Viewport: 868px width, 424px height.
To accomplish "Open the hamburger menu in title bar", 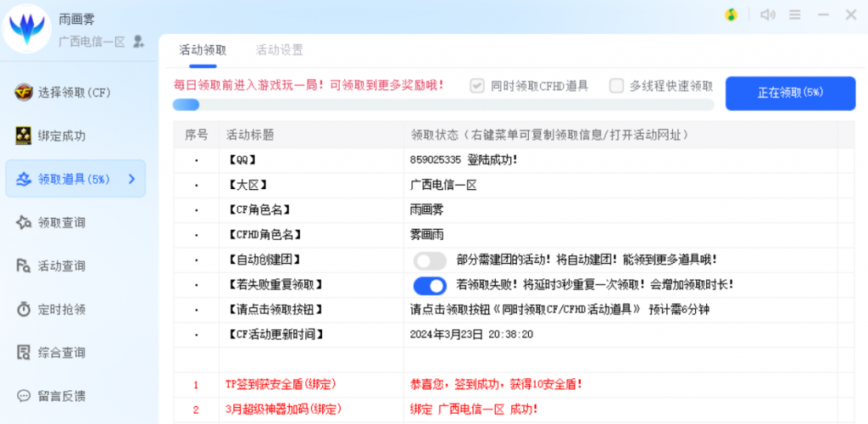I will tap(795, 15).
